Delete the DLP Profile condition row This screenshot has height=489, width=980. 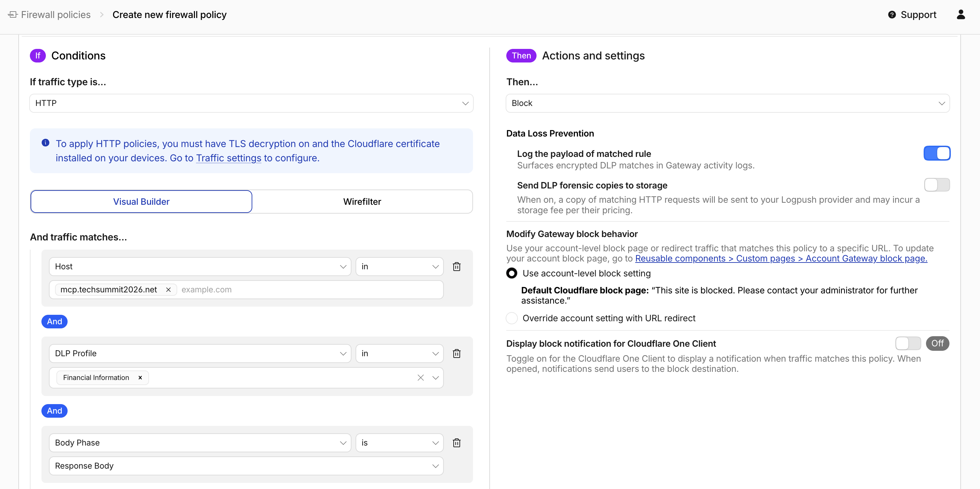click(x=456, y=353)
